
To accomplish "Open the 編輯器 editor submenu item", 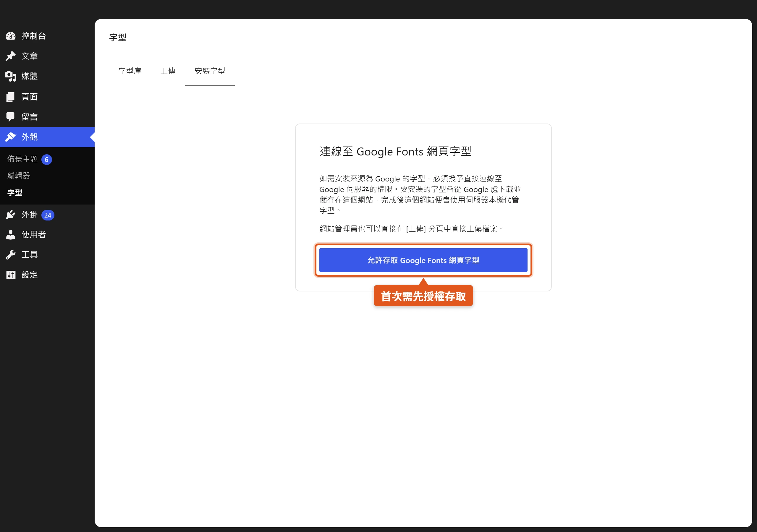I will [19, 175].
